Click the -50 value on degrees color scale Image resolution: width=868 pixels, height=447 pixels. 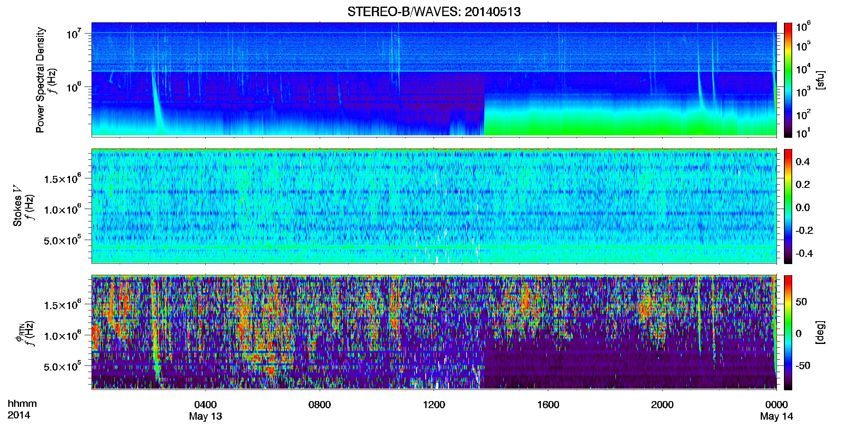tap(803, 365)
